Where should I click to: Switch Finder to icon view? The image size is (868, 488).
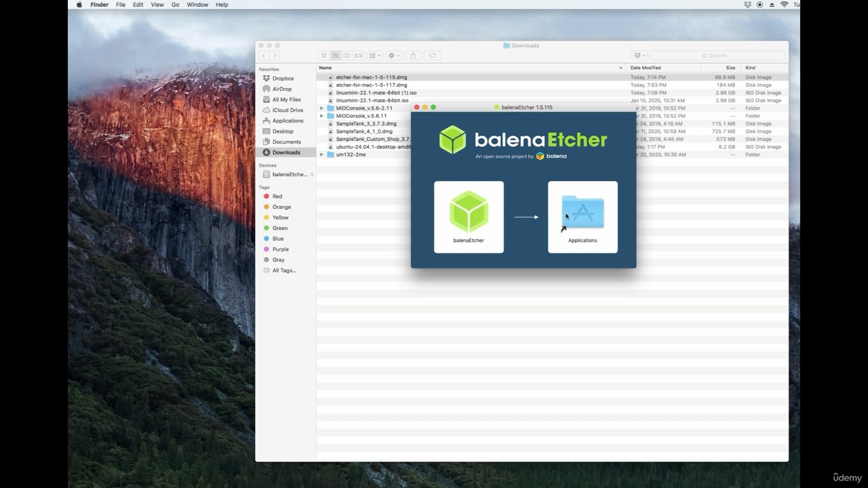point(323,56)
